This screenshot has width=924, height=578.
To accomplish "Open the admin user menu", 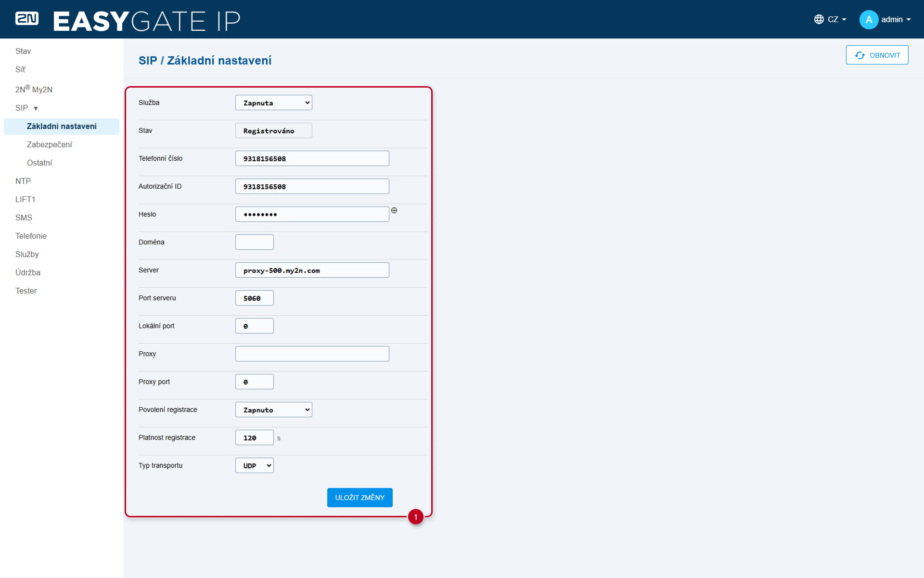I will [x=885, y=20].
